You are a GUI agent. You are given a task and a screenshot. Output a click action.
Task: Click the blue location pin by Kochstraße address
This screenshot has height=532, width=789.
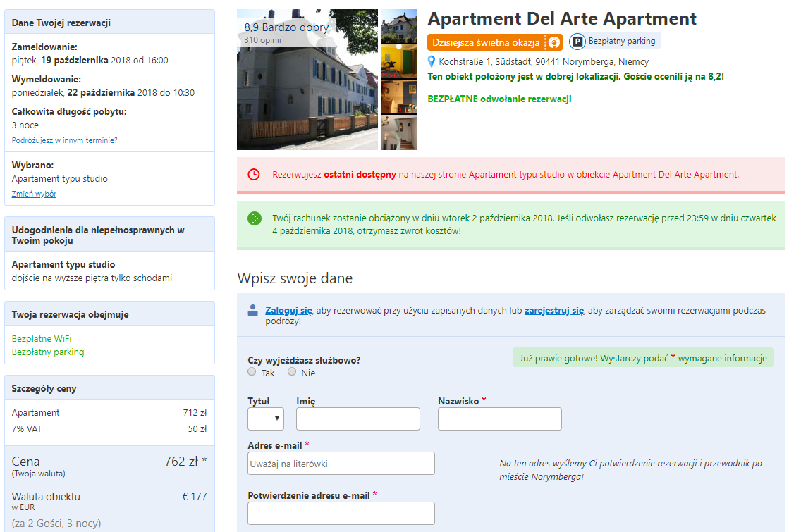pos(432,62)
